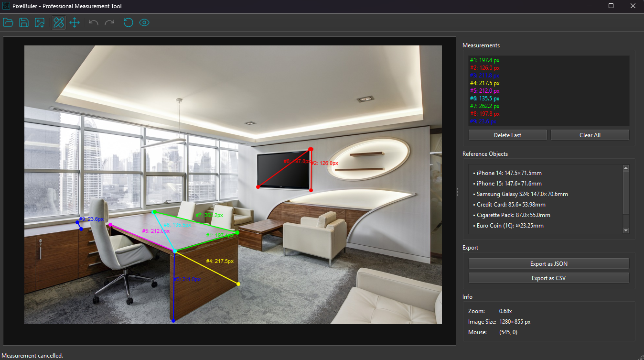Click the Info panel header

[469, 296]
